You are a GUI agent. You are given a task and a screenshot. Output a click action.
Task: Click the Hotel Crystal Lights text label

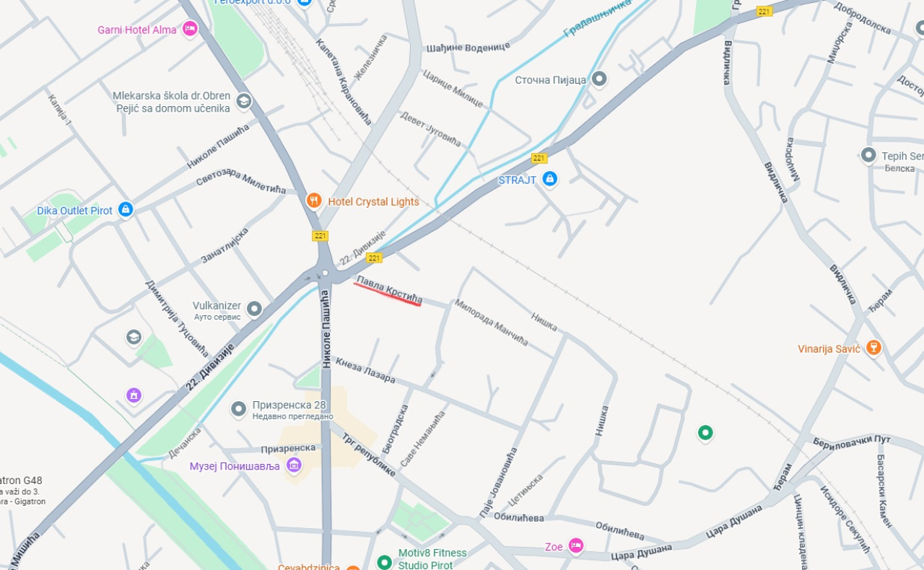click(373, 201)
